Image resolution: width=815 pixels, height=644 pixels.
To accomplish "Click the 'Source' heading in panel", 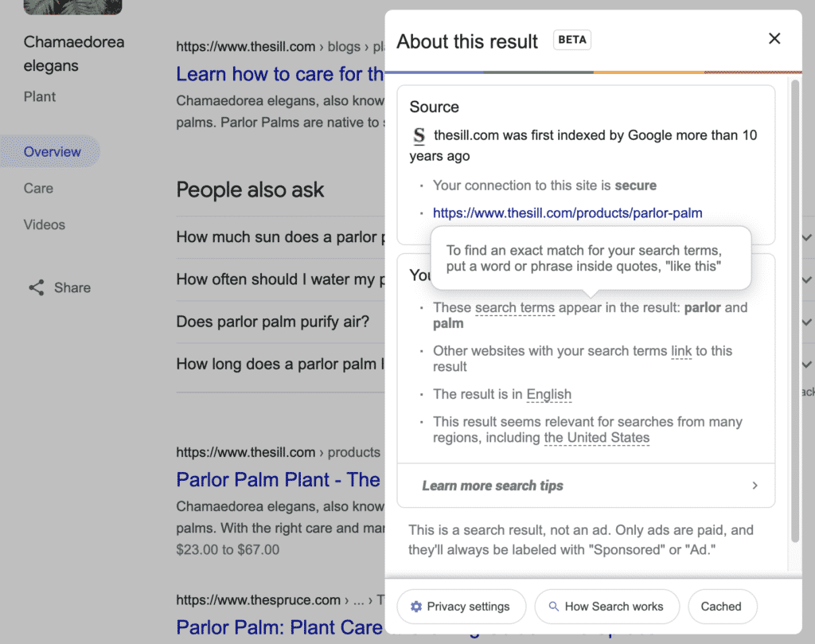I will point(434,107).
